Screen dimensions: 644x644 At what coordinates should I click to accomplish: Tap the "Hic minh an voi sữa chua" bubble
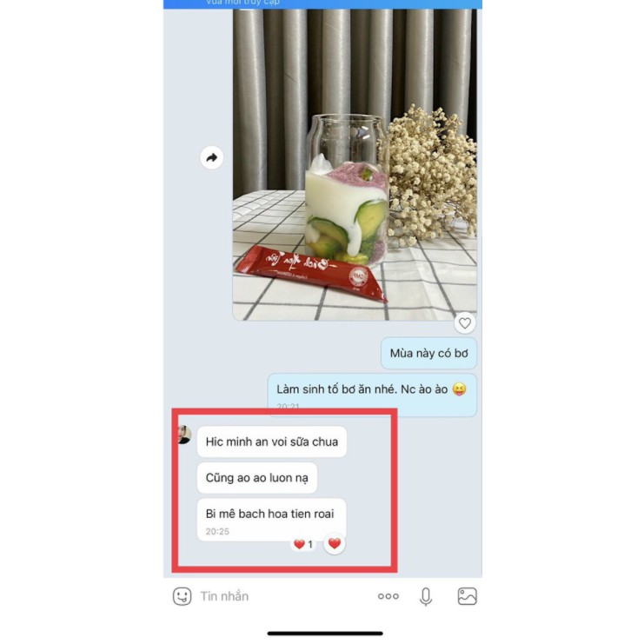pos(272,442)
